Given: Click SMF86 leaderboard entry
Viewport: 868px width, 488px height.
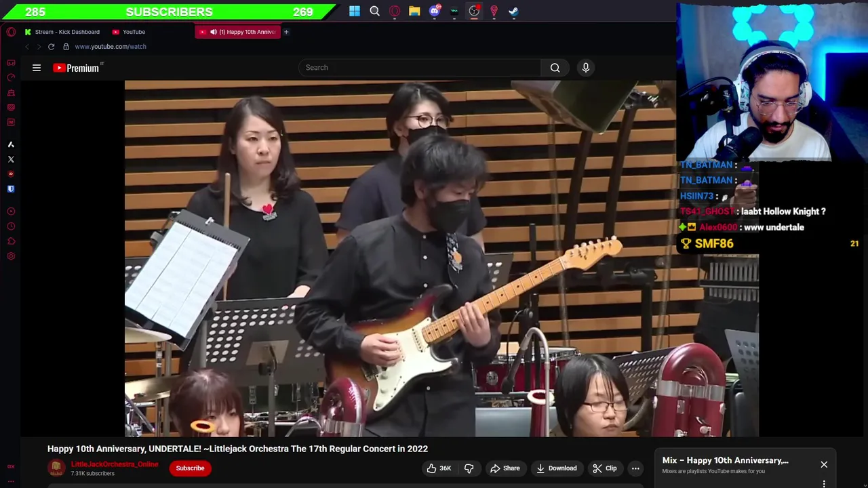Looking at the screenshot, I should click(769, 243).
